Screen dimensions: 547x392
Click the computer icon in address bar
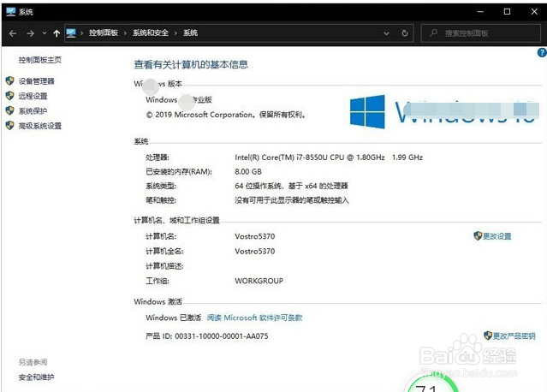pyautogui.click(x=71, y=33)
